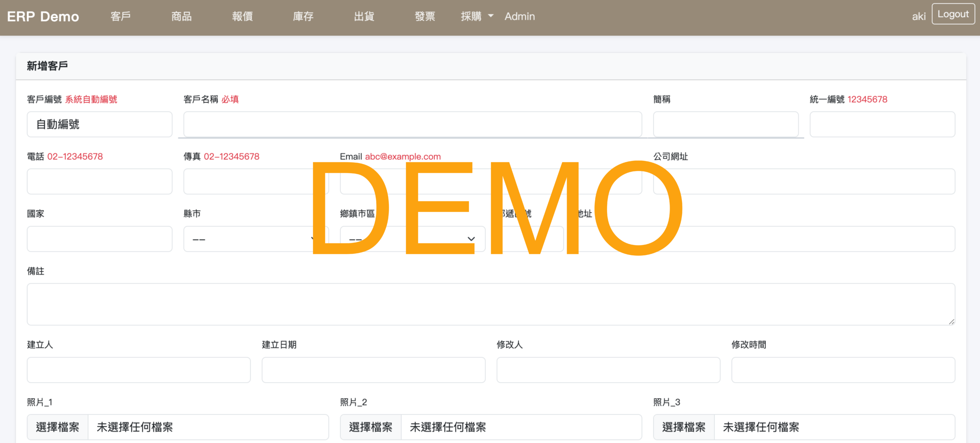Click inside the 備註 textarea
This screenshot has height=443, width=980.
pos(491,304)
